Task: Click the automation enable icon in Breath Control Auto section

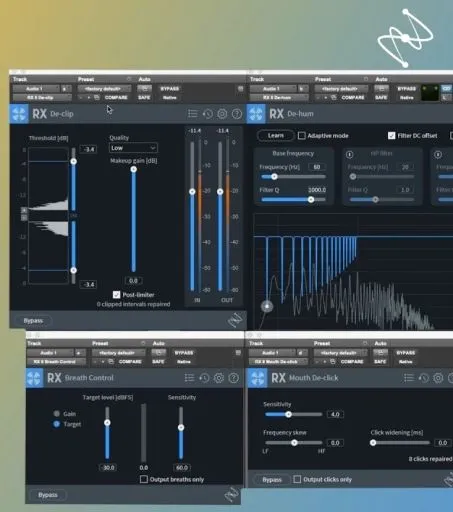Action: coord(159,353)
